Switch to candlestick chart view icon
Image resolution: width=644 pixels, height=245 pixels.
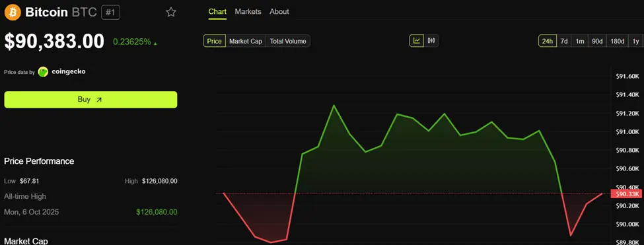tap(431, 41)
